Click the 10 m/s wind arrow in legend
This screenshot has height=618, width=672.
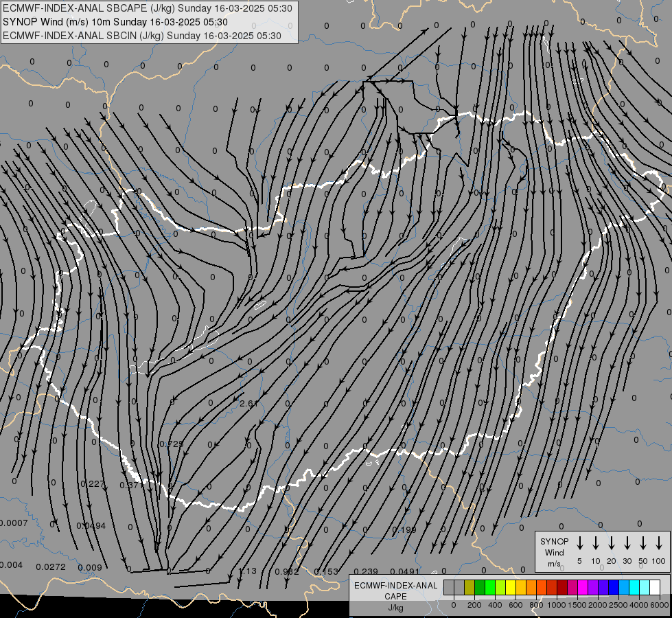pyautogui.click(x=596, y=542)
